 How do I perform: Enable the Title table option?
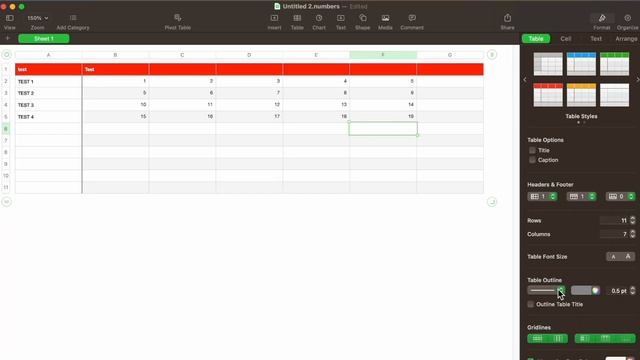(532, 150)
